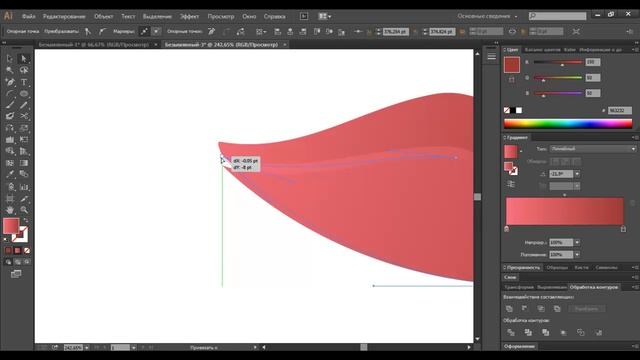This screenshot has height=360, width=640.
Task: Open gradient angle dropdown arrow
Action: pos(577,174)
